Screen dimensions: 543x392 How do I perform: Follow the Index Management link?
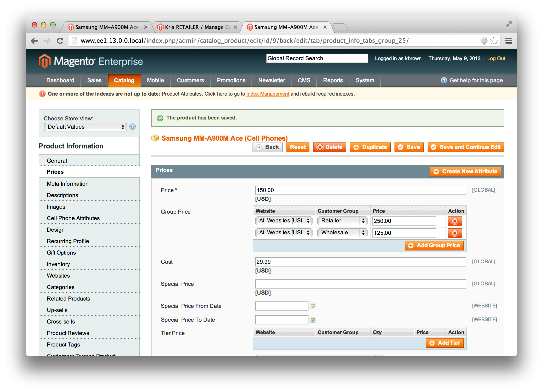tap(268, 94)
